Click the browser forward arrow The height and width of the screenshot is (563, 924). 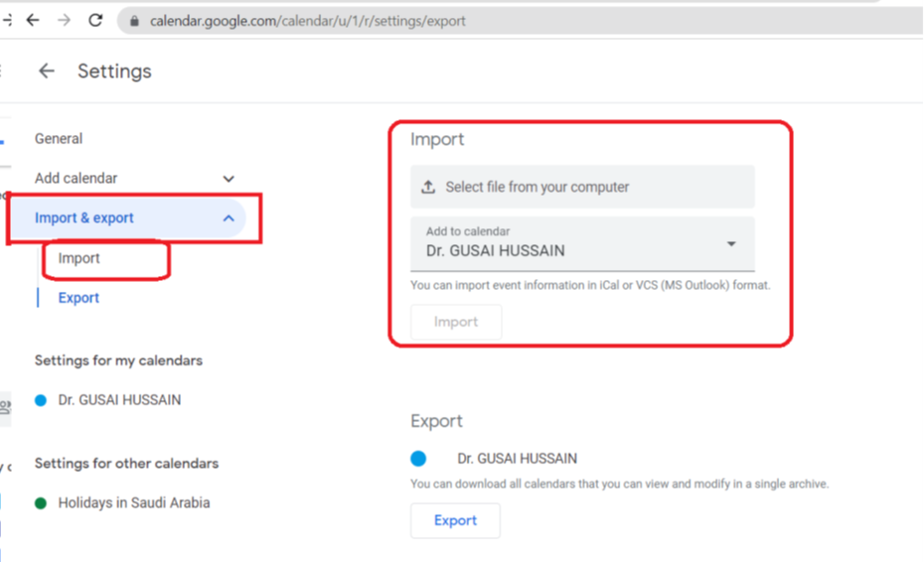pos(64,20)
